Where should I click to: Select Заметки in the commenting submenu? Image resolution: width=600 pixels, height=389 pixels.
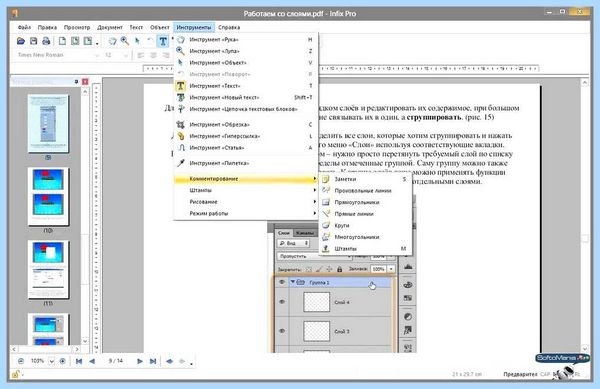[x=365, y=179]
